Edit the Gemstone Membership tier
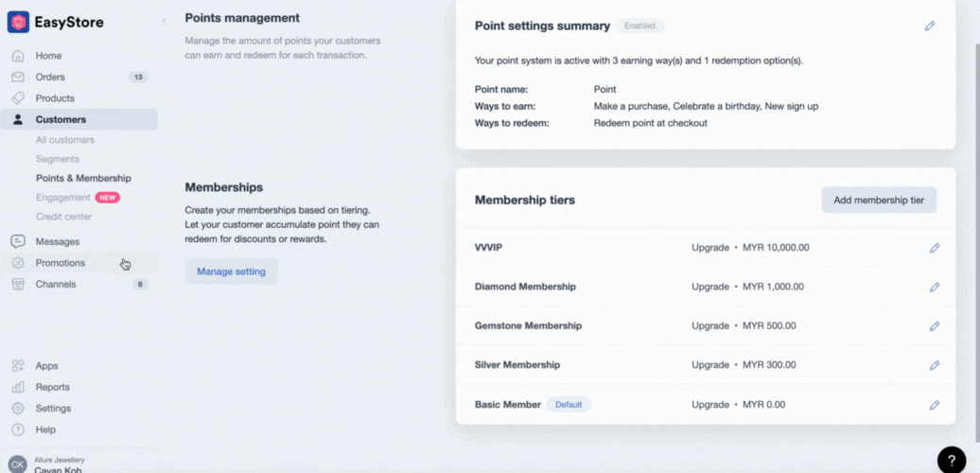The width and height of the screenshot is (980, 473). click(x=935, y=325)
